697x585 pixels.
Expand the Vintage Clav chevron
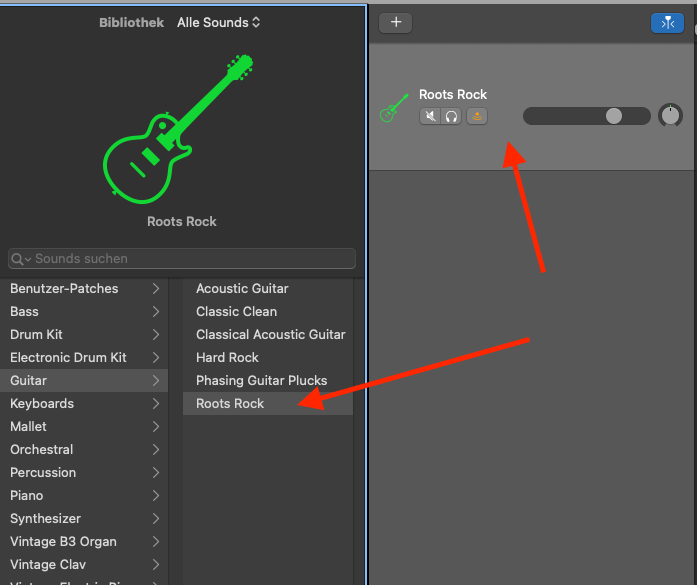(156, 565)
